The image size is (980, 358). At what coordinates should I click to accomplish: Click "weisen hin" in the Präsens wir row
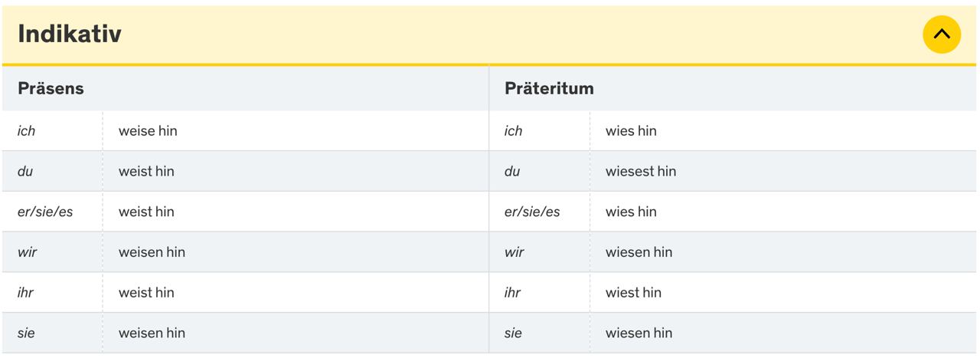coord(152,252)
